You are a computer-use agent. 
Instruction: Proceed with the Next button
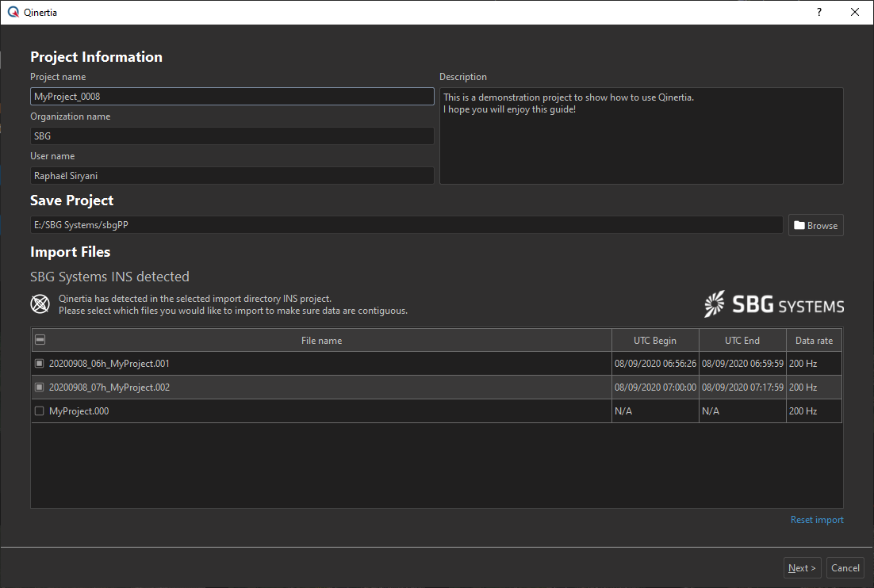802,567
